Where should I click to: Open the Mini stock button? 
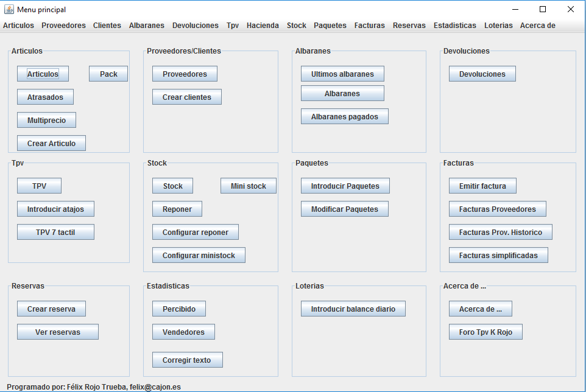(x=248, y=186)
